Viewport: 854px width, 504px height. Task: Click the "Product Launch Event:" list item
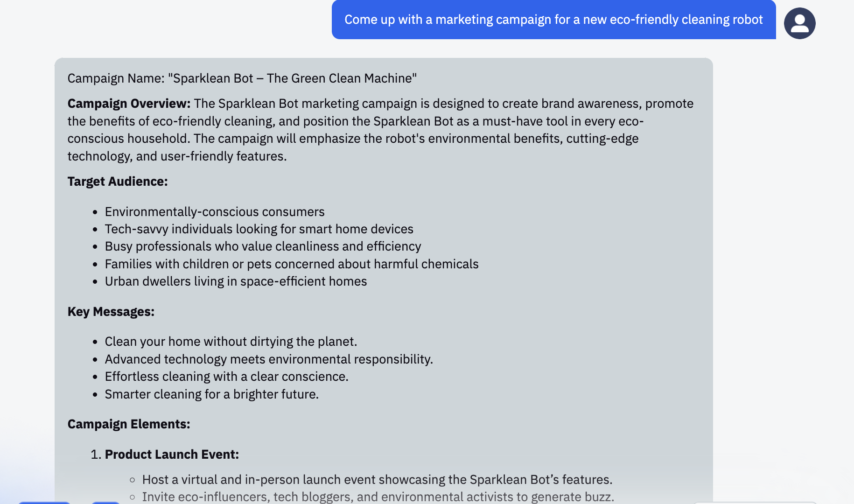(172, 455)
